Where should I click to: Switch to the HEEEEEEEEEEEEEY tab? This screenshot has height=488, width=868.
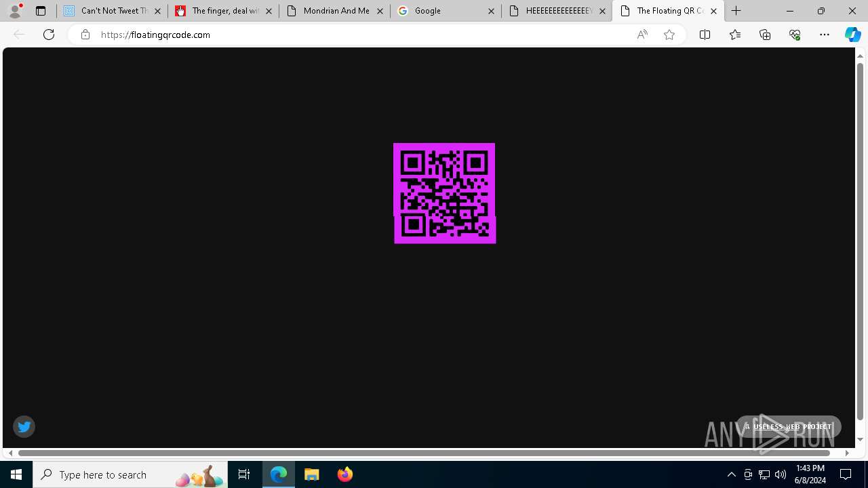click(x=557, y=11)
